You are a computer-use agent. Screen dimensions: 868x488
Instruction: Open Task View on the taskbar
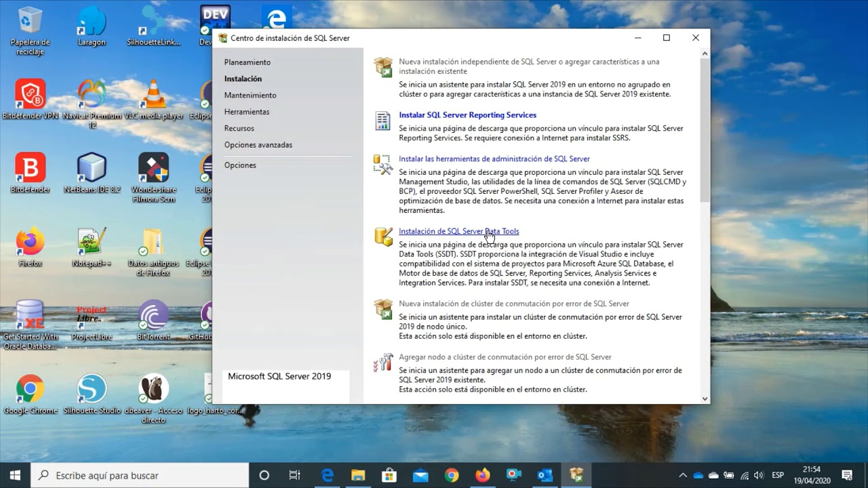point(295,475)
